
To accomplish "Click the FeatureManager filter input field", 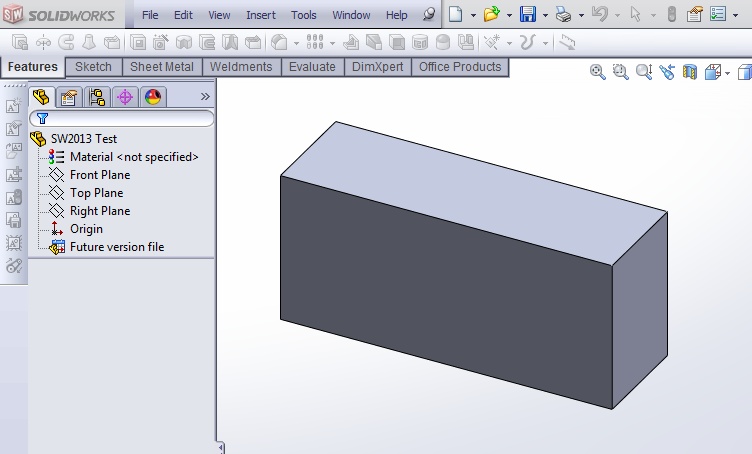I will pos(121,118).
